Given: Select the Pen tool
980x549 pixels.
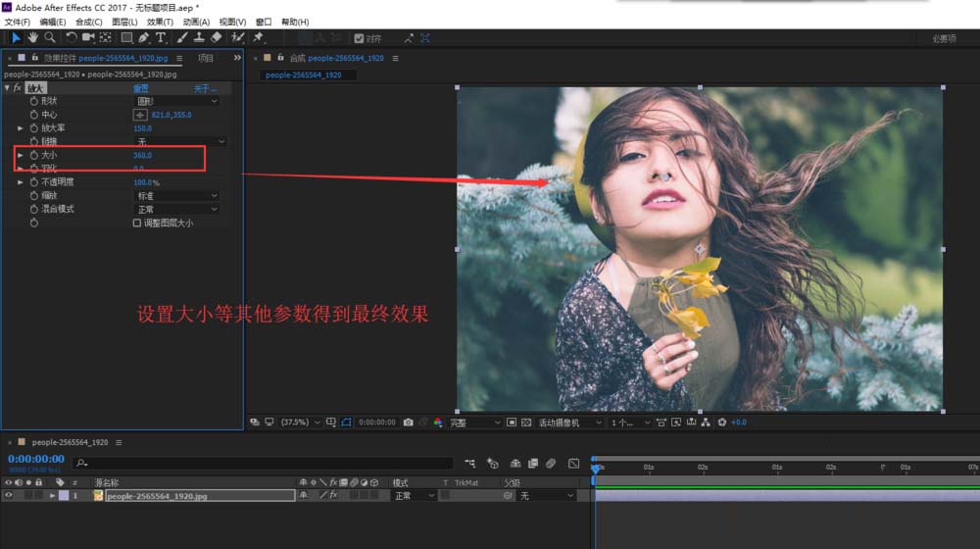Looking at the screenshot, I should (144, 37).
